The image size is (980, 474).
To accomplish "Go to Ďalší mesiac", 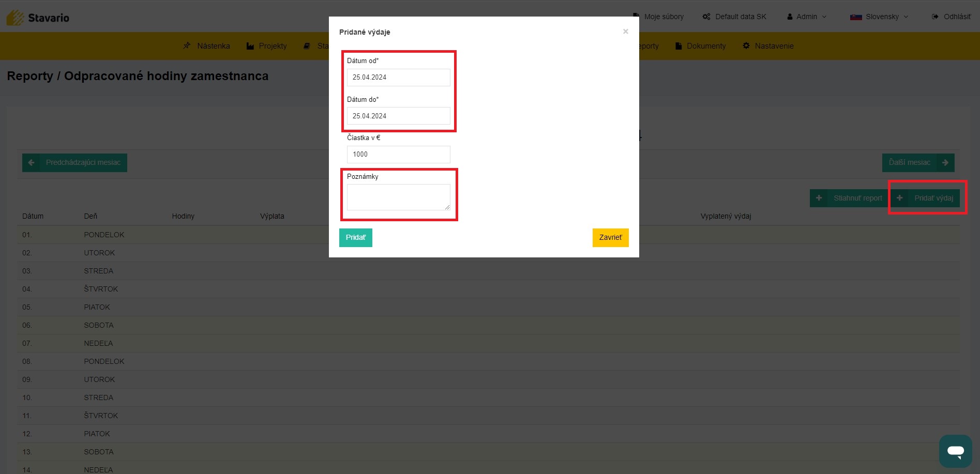I will tap(918, 163).
